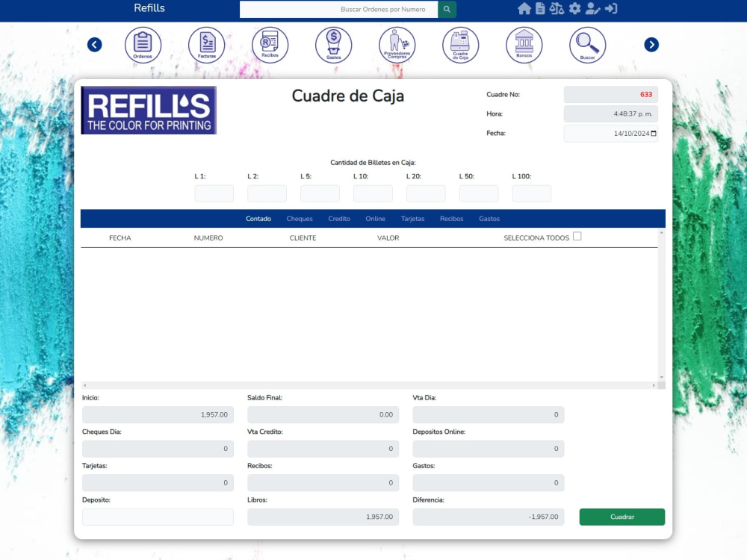Image resolution: width=747 pixels, height=560 pixels.
Task: Open the Buscar magnifier icon
Action: tap(587, 45)
